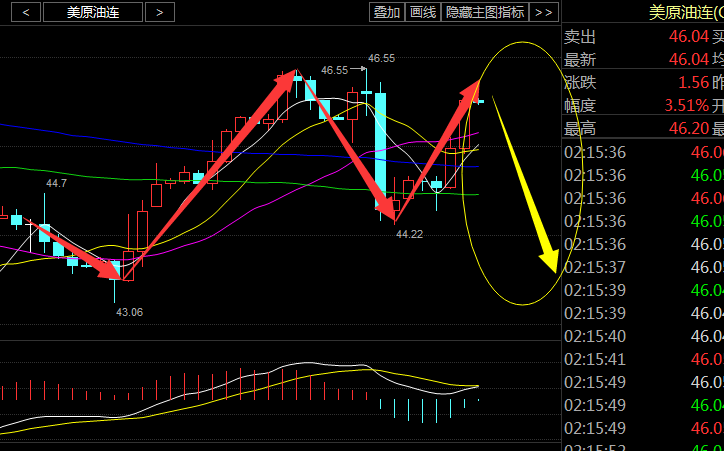
Task: Click the previous contract left arrow button
Action: pyautogui.click(x=24, y=13)
